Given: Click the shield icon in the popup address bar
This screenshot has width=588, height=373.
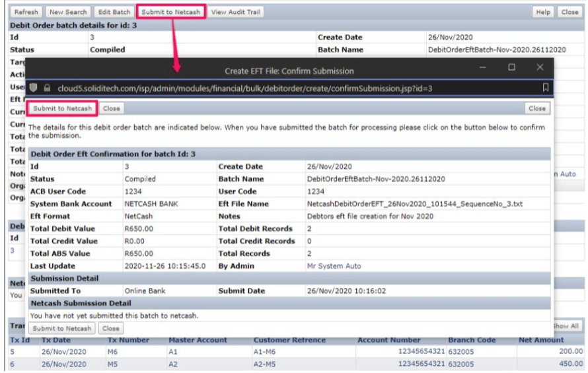Looking at the screenshot, I should point(34,88).
